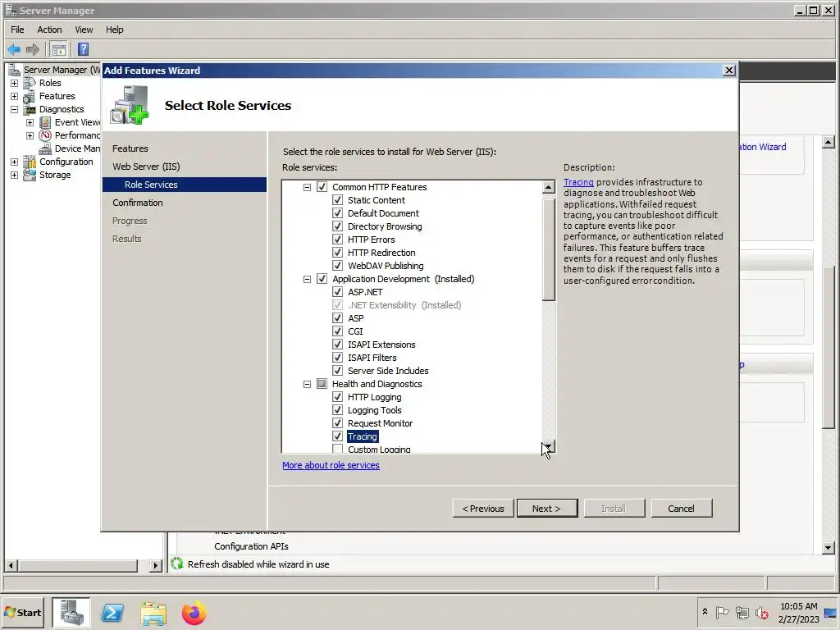840x630 pixels.
Task: Expand the Configuration tree node
Action: point(15,162)
